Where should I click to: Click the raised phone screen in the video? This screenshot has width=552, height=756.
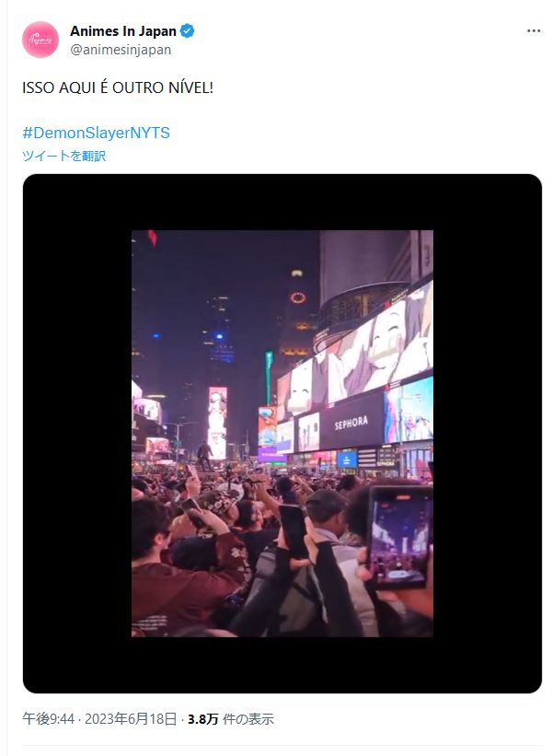[399, 536]
